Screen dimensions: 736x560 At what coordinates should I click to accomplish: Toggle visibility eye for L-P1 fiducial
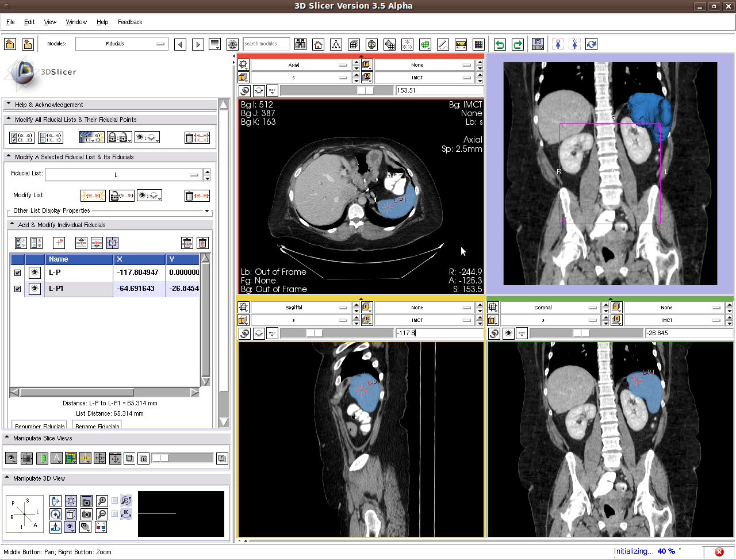pyautogui.click(x=34, y=289)
